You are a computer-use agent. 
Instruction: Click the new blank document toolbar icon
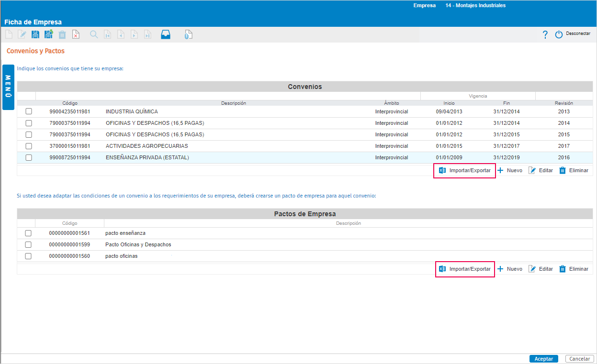pyautogui.click(x=9, y=34)
